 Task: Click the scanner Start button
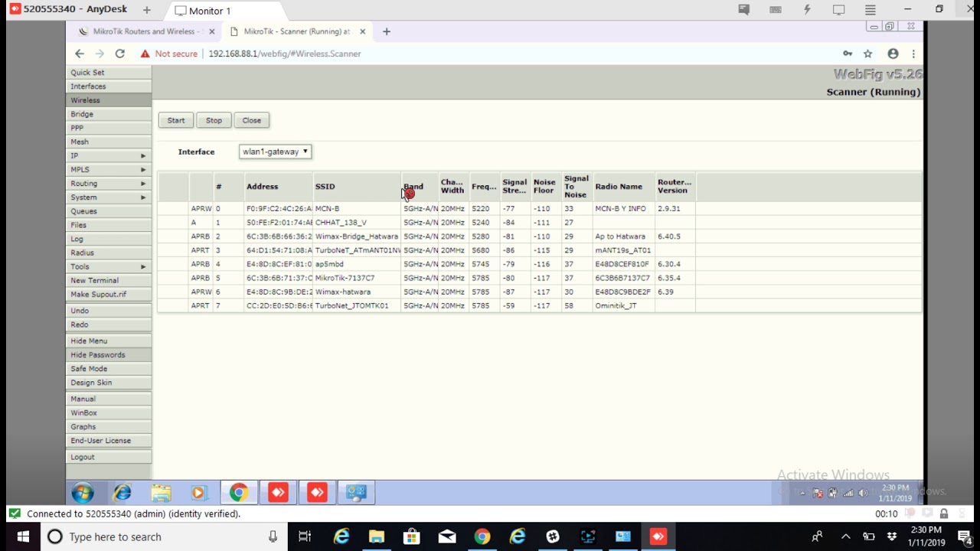point(176,120)
